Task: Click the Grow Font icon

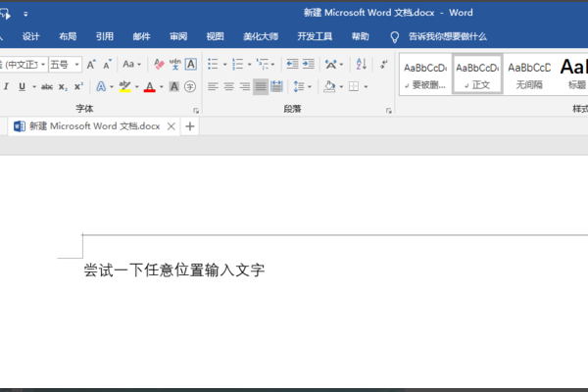Action: point(91,65)
